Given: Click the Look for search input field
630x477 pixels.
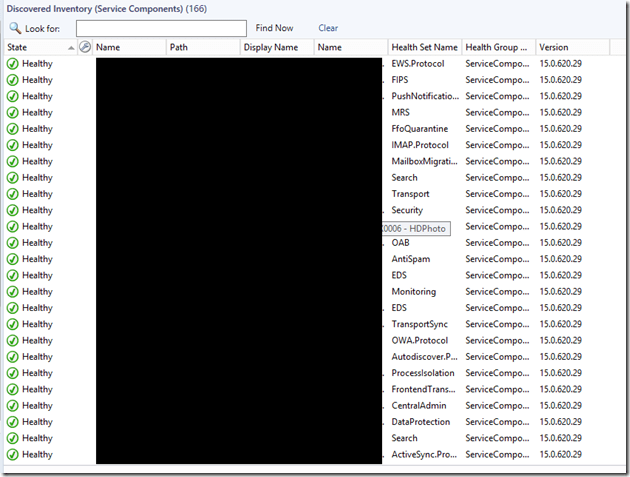Looking at the screenshot, I should coord(160,28).
